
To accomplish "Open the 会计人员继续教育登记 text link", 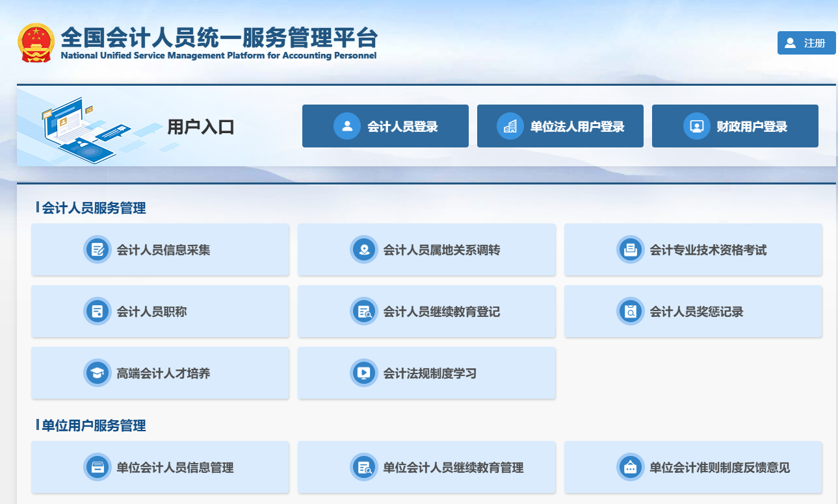I will point(441,312).
